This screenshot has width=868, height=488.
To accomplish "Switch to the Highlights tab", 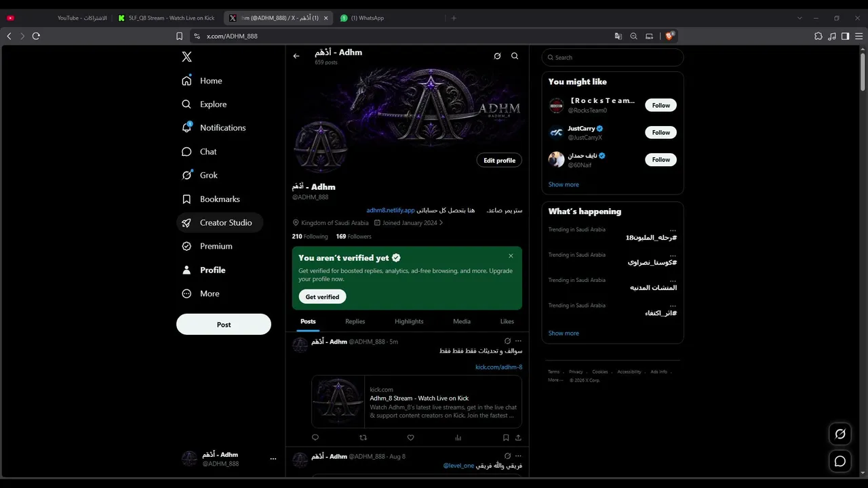I will (x=409, y=321).
